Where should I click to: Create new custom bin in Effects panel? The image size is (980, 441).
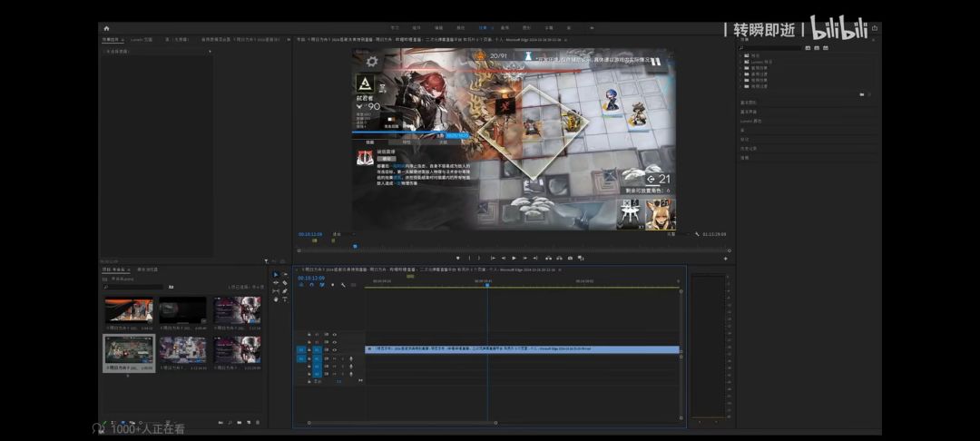point(861,94)
